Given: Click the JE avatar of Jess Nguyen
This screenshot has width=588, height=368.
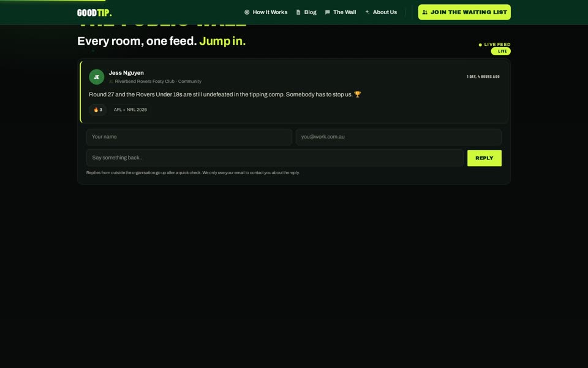Looking at the screenshot, I should pos(96,77).
